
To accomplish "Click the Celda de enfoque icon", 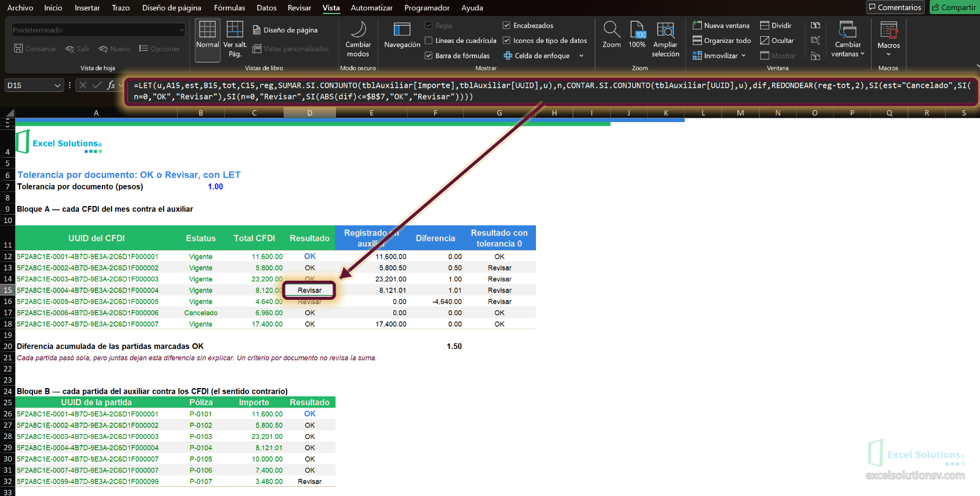I will (x=508, y=56).
